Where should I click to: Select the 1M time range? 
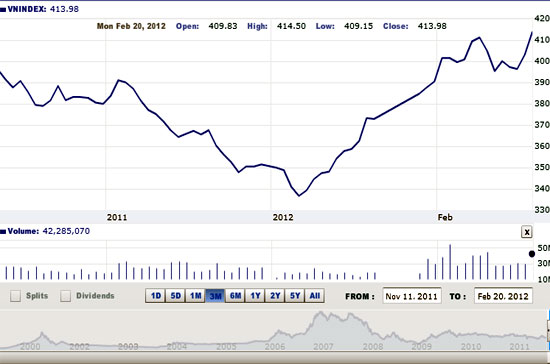click(195, 296)
